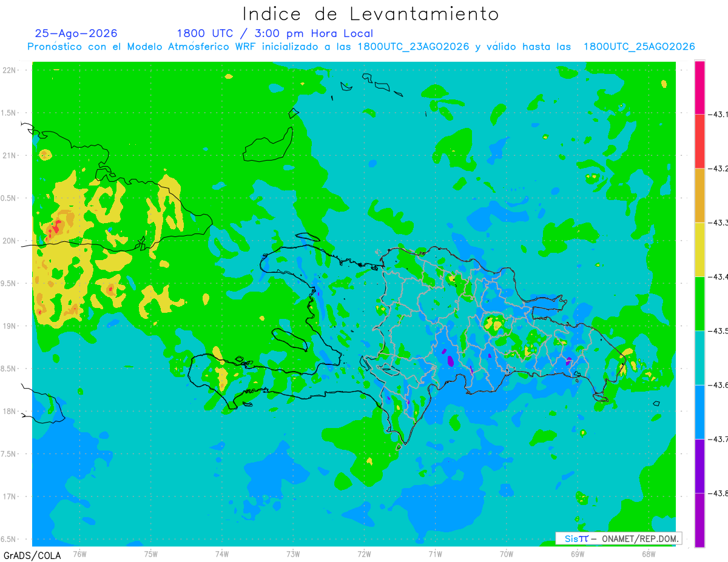
Task: Click the orange swatch in the color legend
Action: 699,195
